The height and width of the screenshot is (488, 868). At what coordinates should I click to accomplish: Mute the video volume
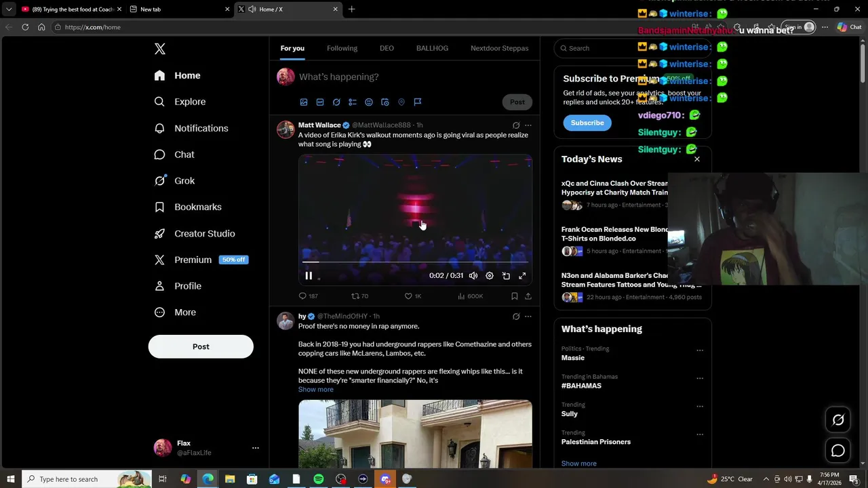(473, 276)
